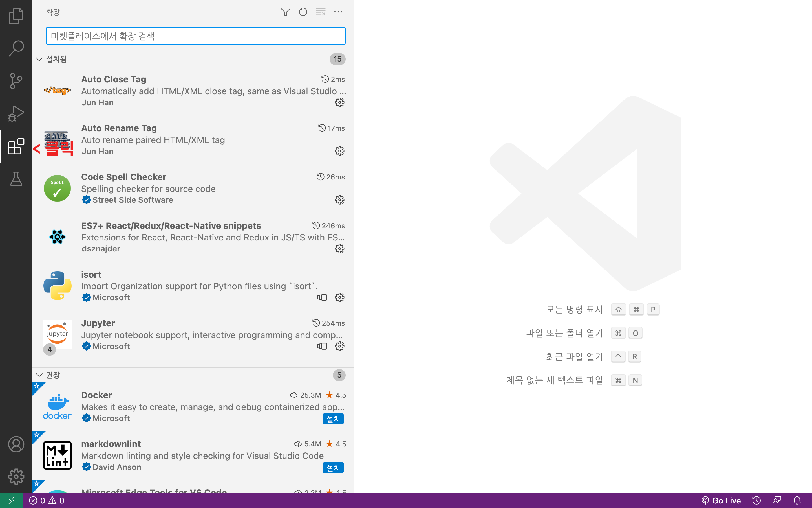Open manage gear for ES7+ React snippets
This screenshot has width=812, height=508.
pyautogui.click(x=339, y=249)
